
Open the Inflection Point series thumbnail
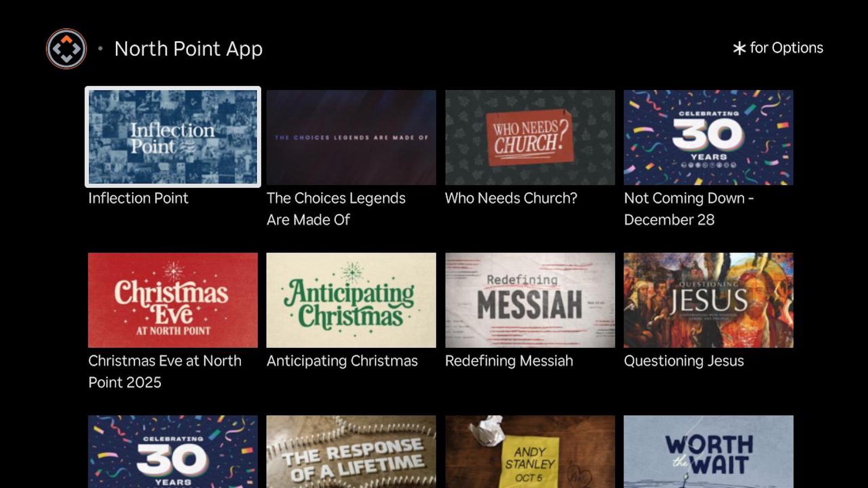click(173, 137)
